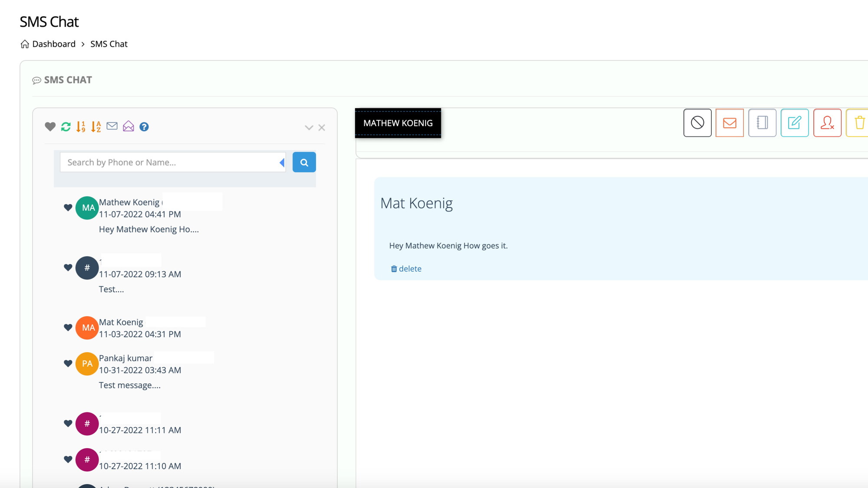Close the chat list panel with the X

322,128
